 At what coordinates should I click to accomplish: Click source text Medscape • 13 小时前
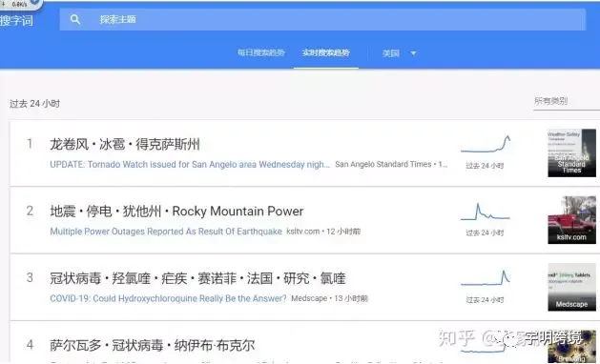coord(329,298)
